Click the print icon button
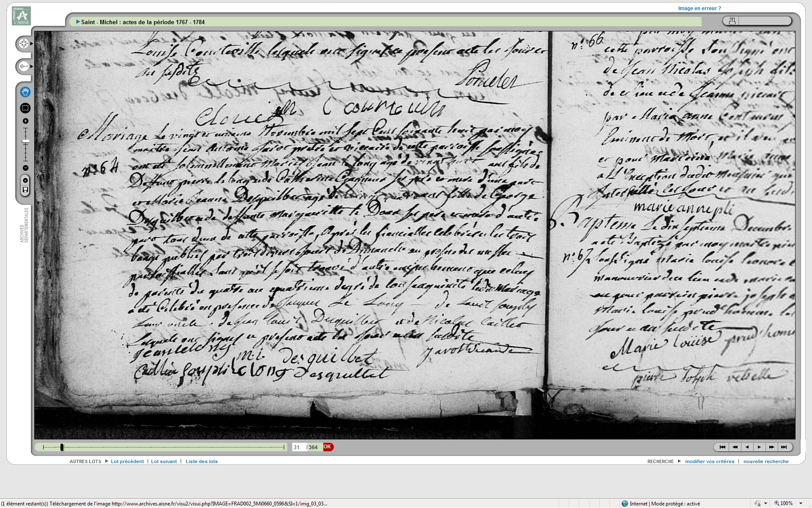This screenshot has height=508, width=812. click(x=732, y=21)
